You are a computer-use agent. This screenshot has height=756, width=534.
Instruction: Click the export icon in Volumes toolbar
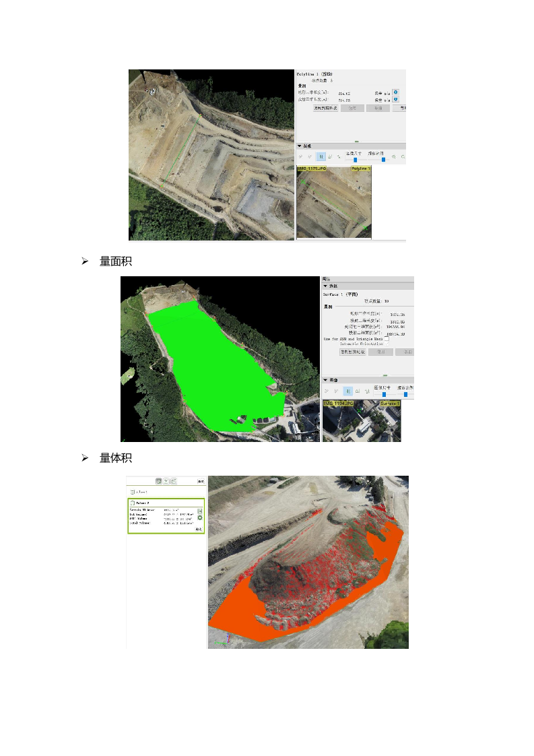pos(173,481)
